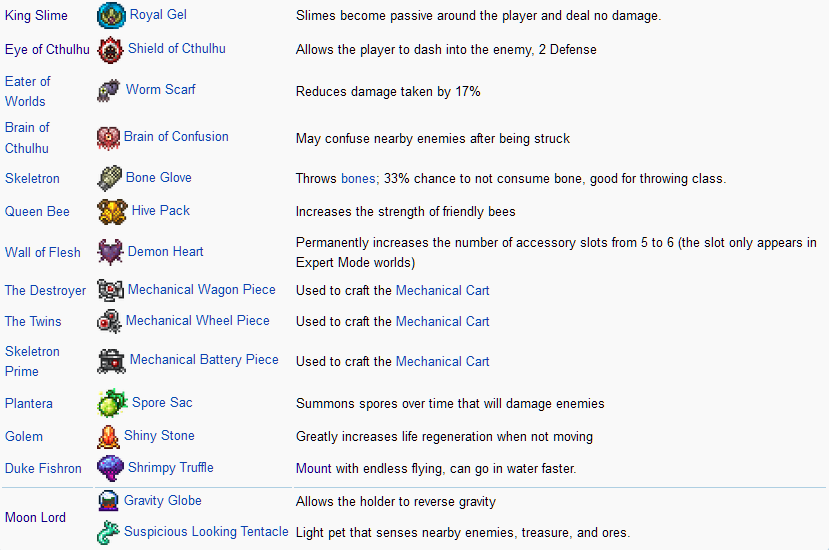Click the Spore Sac item icon
The width and height of the screenshot is (829, 550).
point(112,403)
